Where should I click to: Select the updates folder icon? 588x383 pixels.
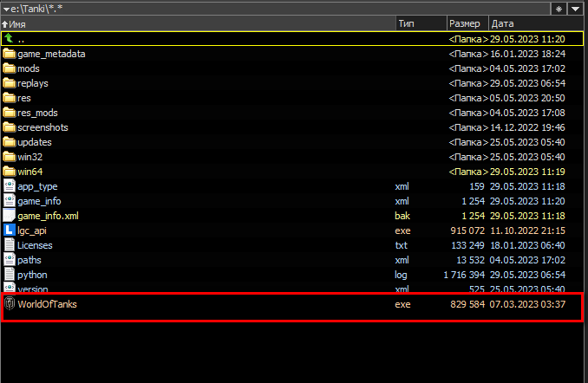pyautogui.click(x=9, y=142)
